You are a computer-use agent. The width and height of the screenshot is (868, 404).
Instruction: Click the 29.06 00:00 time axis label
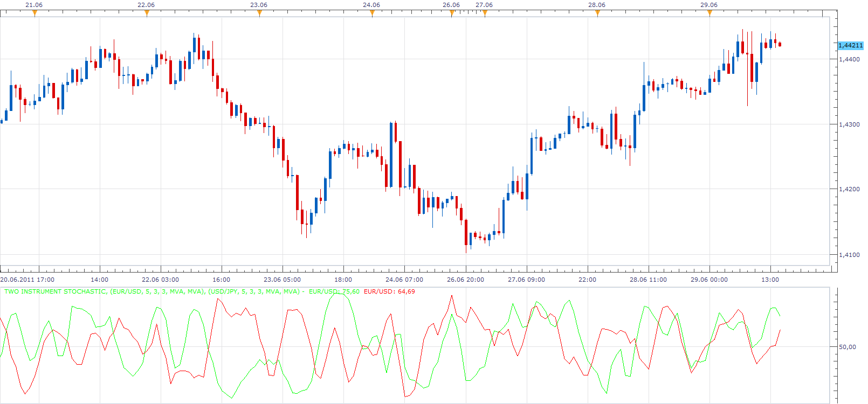709,280
